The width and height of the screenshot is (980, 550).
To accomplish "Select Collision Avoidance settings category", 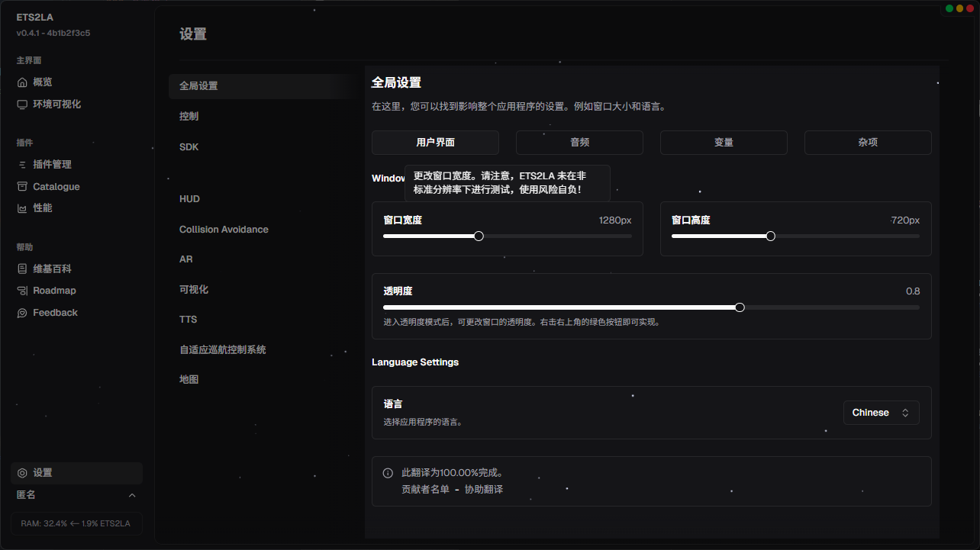I will [x=224, y=230].
